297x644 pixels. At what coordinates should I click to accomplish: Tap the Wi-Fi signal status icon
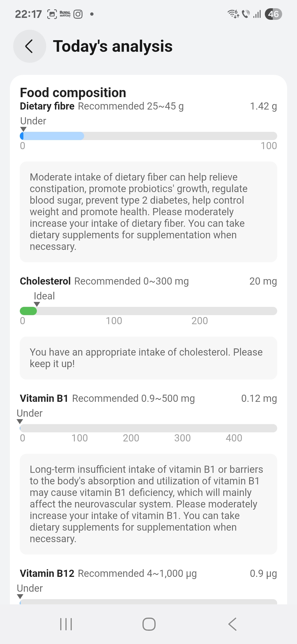[233, 14]
